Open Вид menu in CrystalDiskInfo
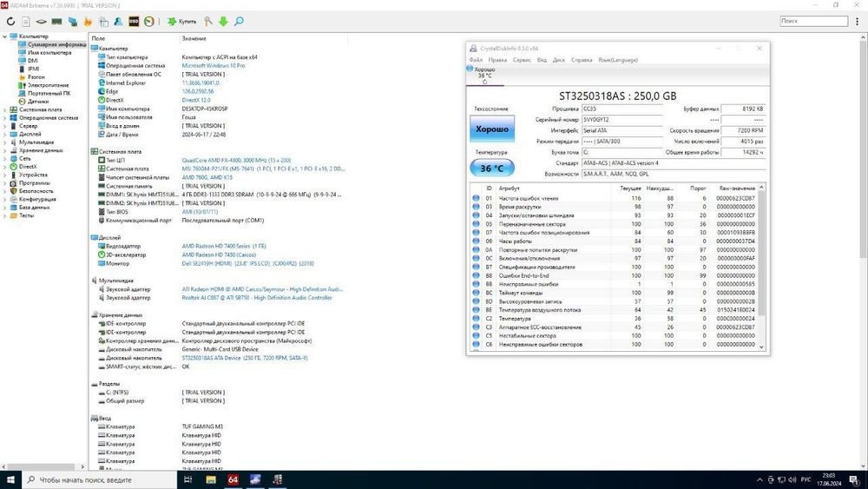The height and width of the screenshot is (489, 868). [x=542, y=60]
